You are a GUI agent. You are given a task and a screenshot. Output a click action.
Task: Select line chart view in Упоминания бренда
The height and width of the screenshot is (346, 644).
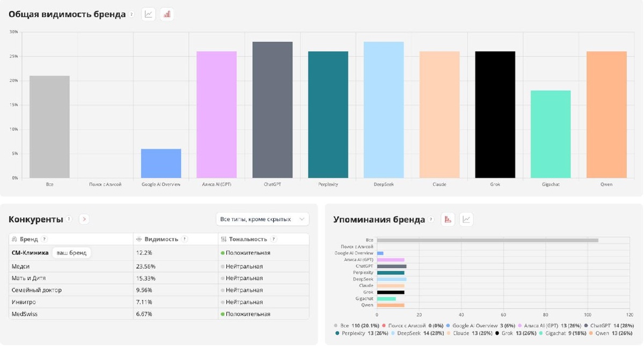(x=466, y=219)
